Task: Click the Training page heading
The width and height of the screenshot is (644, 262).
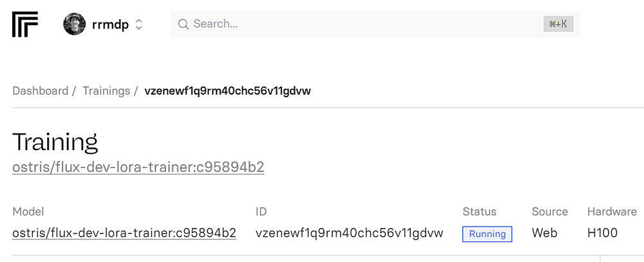Action: (x=55, y=142)
